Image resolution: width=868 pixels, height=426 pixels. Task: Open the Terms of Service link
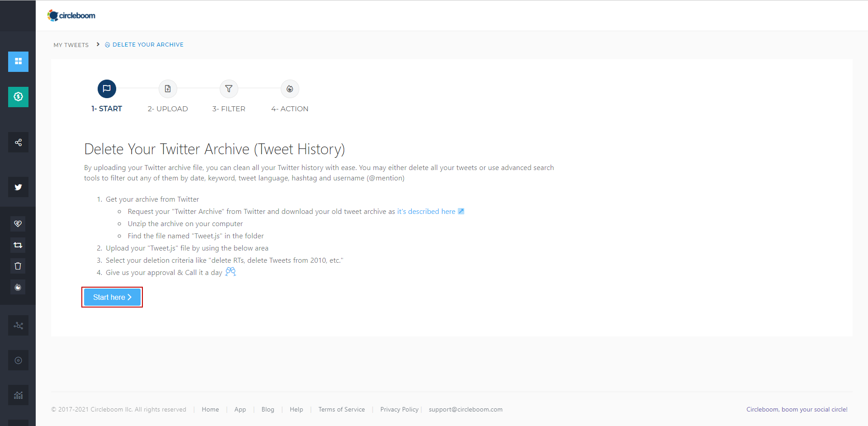pyautogui.click(x=341, y=409)
